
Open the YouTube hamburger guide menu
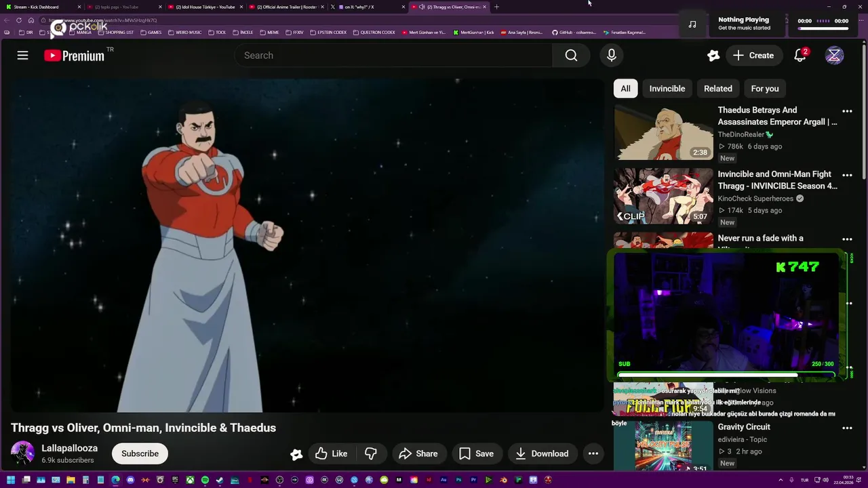point(22,56)
